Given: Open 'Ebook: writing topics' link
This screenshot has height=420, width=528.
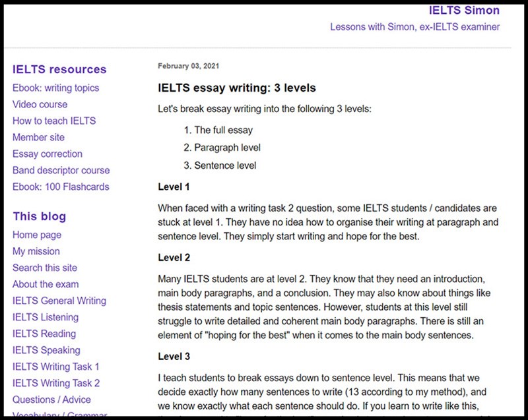Looking at the screenshot, I should [x=56, y=88].
